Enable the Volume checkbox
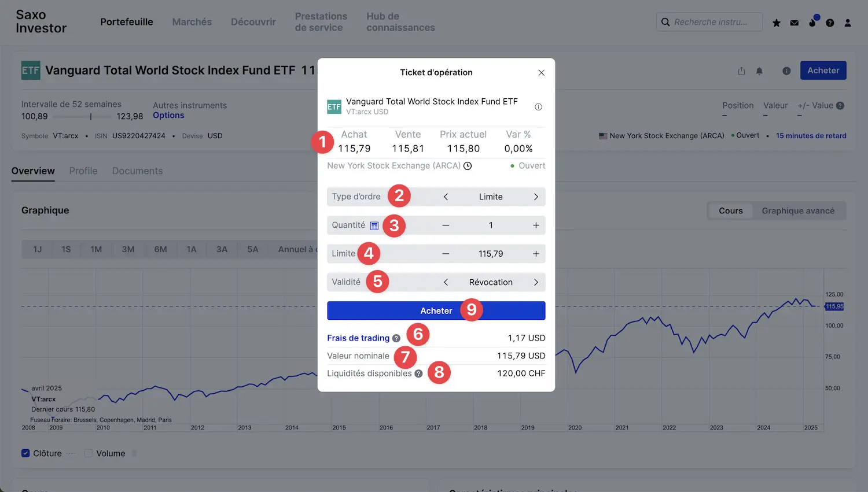Viewport: 868px width, 492px height. (89, 453)
